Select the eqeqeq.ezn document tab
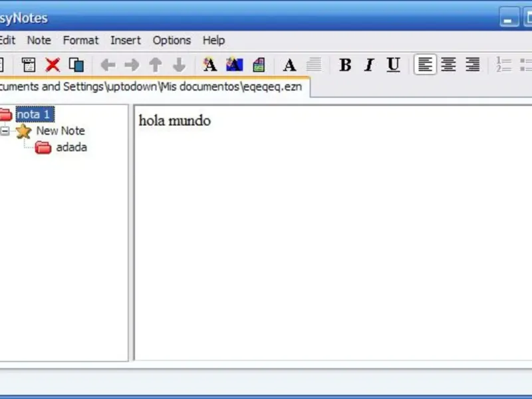 154,87
